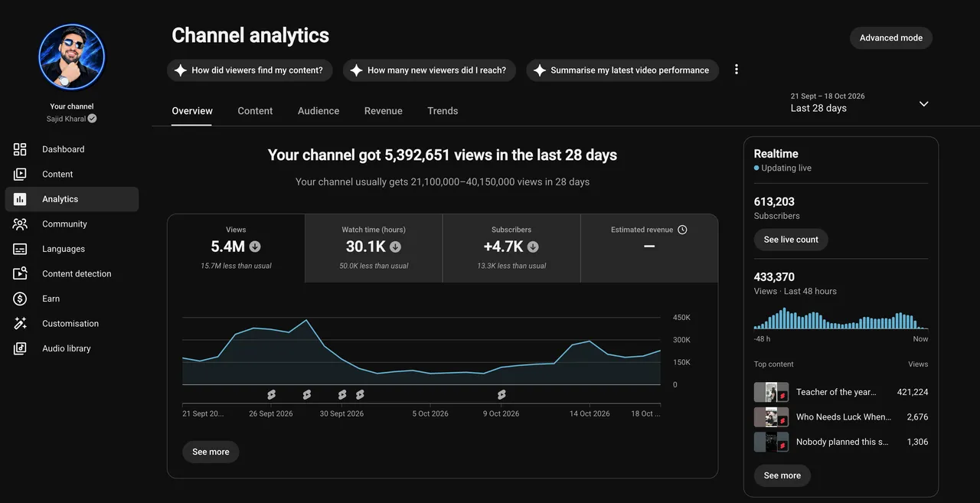Click the Earn dollar icon
This screenshot has width=980, height=503.
[x=20, y=299]
